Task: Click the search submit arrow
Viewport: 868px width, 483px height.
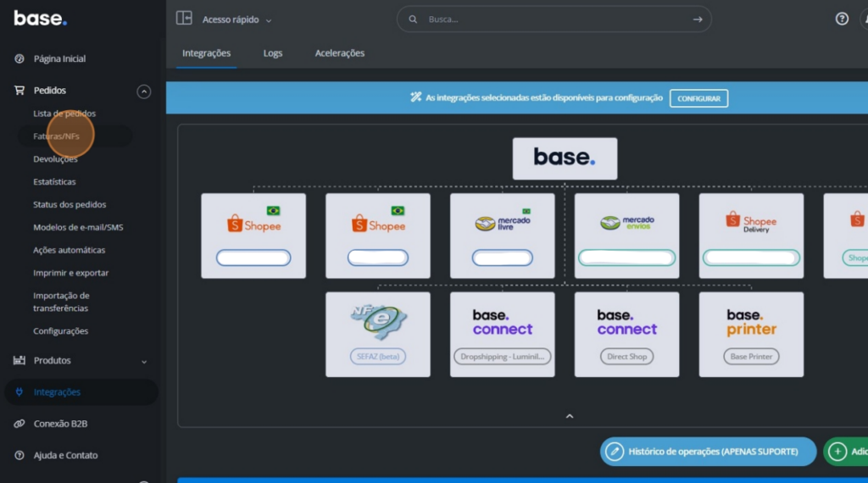Action: pos(698,19)
